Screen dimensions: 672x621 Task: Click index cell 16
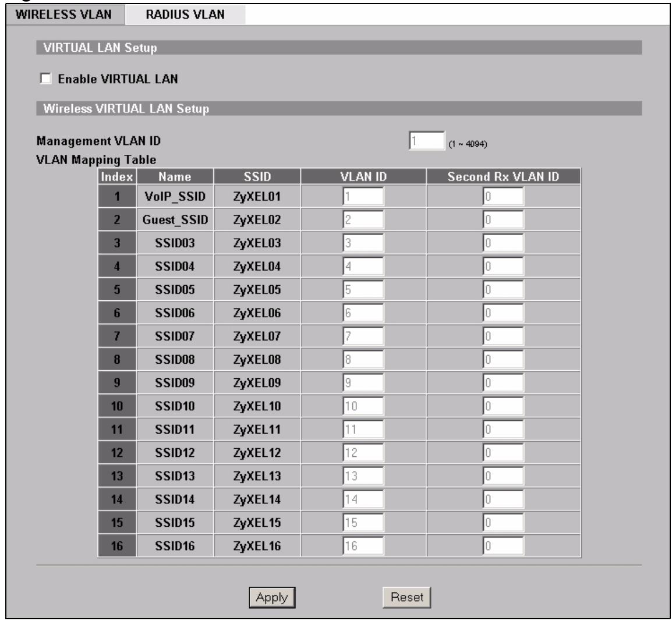[x=117, y=546]
